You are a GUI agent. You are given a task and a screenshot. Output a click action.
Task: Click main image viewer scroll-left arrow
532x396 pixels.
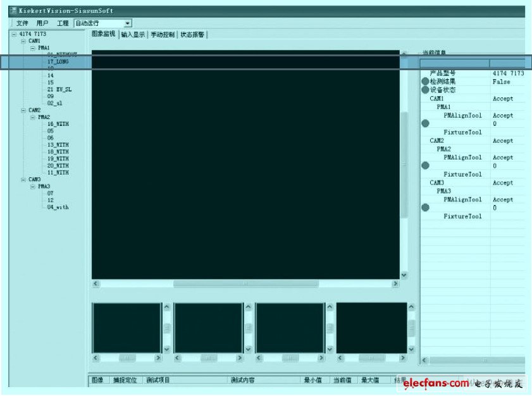click(96, 284)
